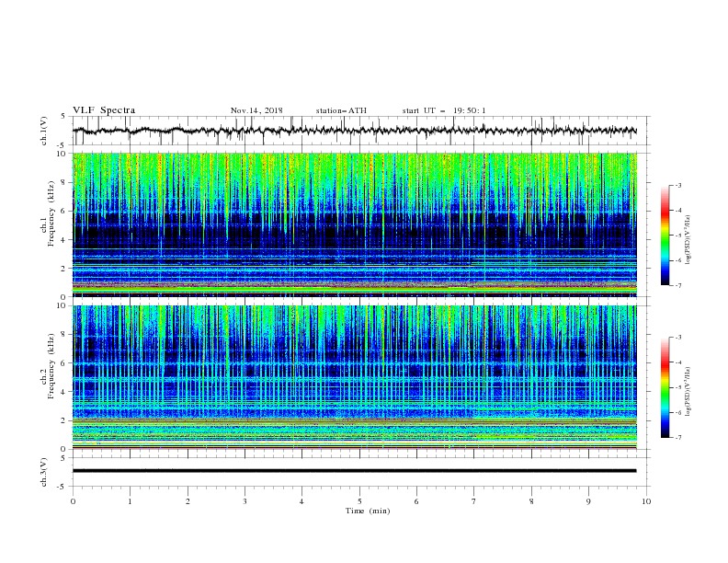Click the "ch.1(V)" axis label

pos(44,131)
